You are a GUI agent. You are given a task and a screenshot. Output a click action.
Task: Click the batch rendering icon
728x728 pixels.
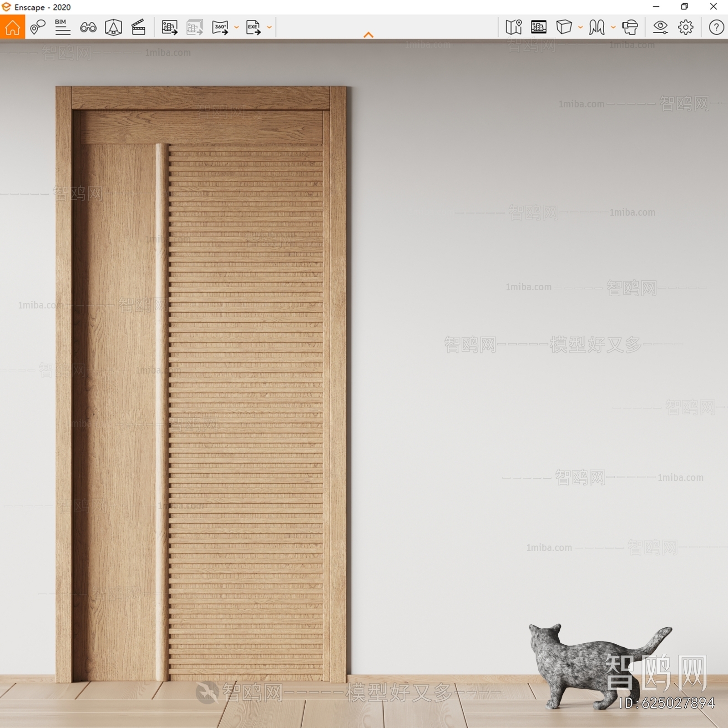click(x=195, y=27)
